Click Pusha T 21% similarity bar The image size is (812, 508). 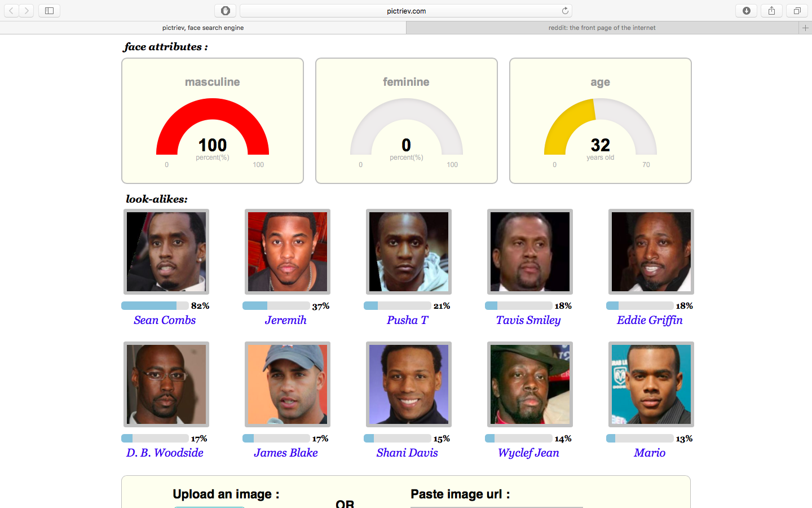[398, 305]
